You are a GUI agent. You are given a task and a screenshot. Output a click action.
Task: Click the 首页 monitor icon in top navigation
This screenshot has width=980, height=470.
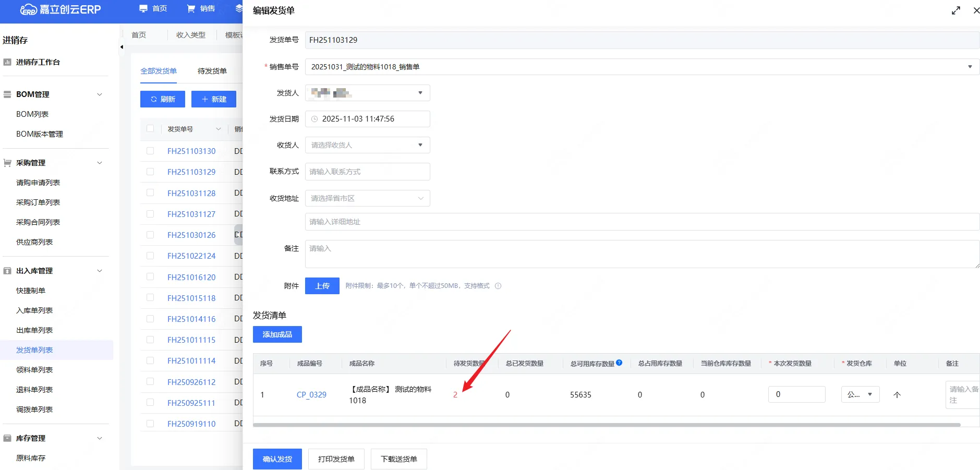pos(143,8)
